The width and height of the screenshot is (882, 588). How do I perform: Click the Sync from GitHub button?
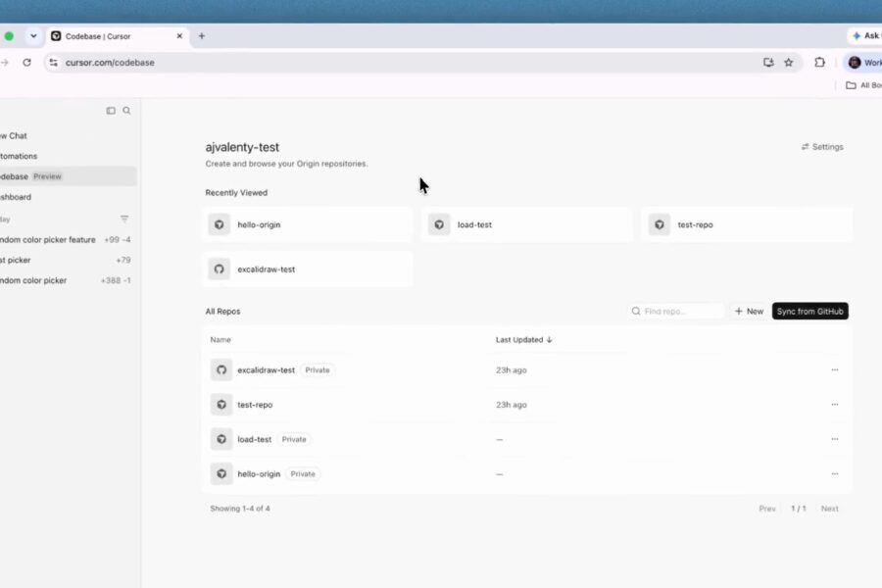tap(810, 312)
